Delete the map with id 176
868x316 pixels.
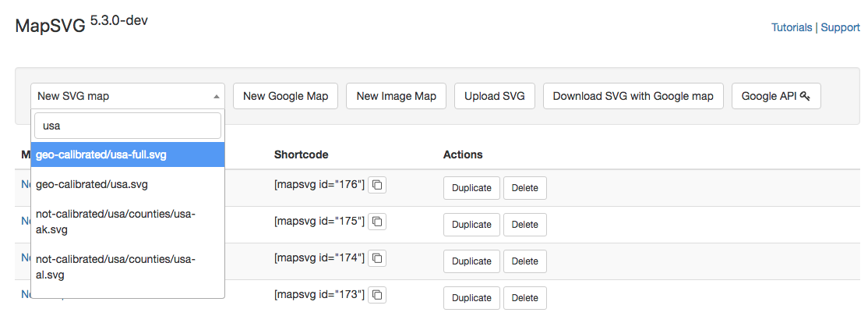pos(525,188)
